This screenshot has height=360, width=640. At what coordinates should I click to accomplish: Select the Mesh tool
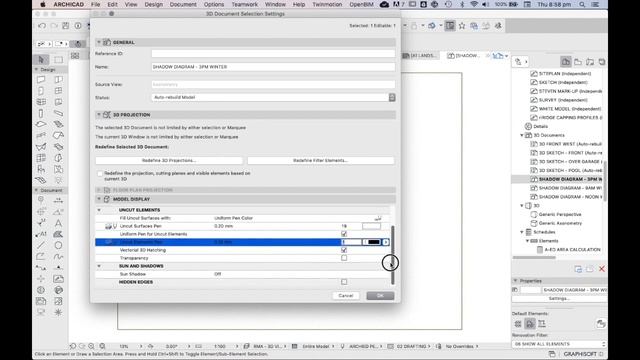click(x=41, y=180)
